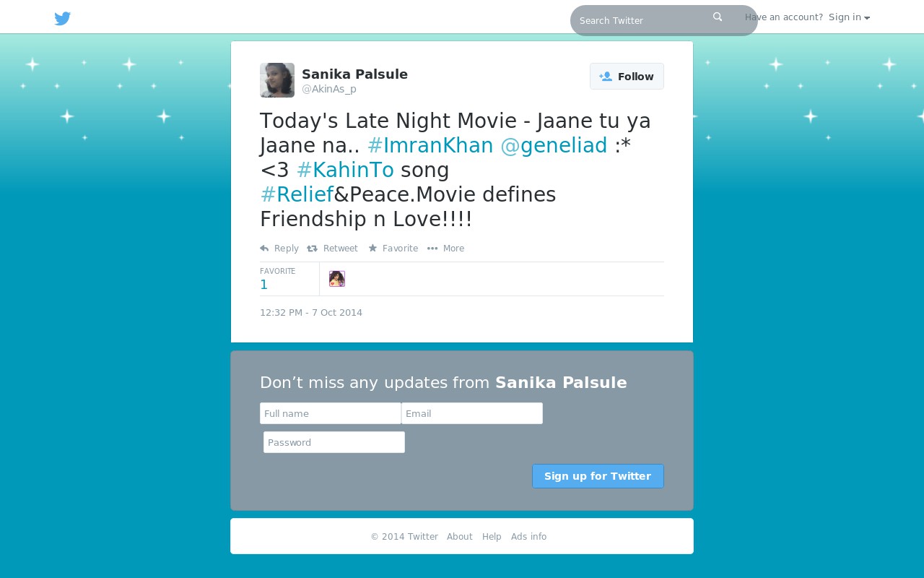Click the Twitter bird logo

pyautogui.click(x=63, y=19)
